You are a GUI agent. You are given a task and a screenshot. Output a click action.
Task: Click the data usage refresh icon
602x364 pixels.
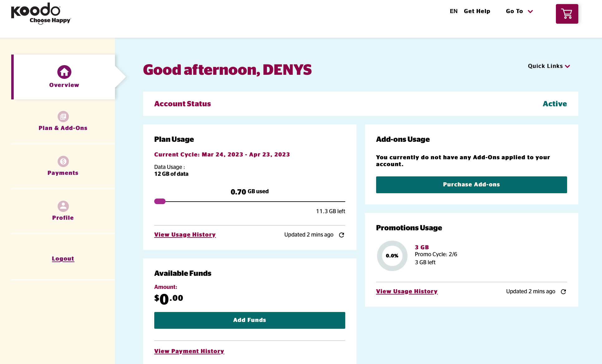pyautogui.click(x=342, y=235)
